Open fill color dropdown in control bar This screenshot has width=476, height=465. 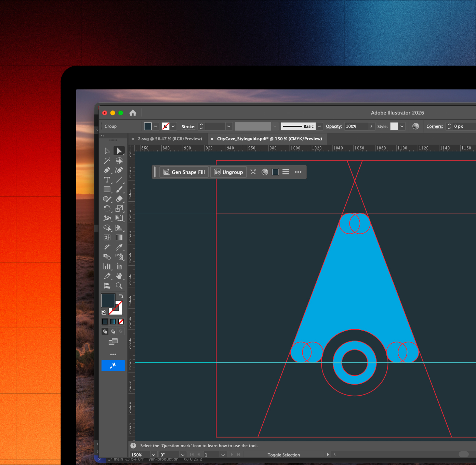156,126
